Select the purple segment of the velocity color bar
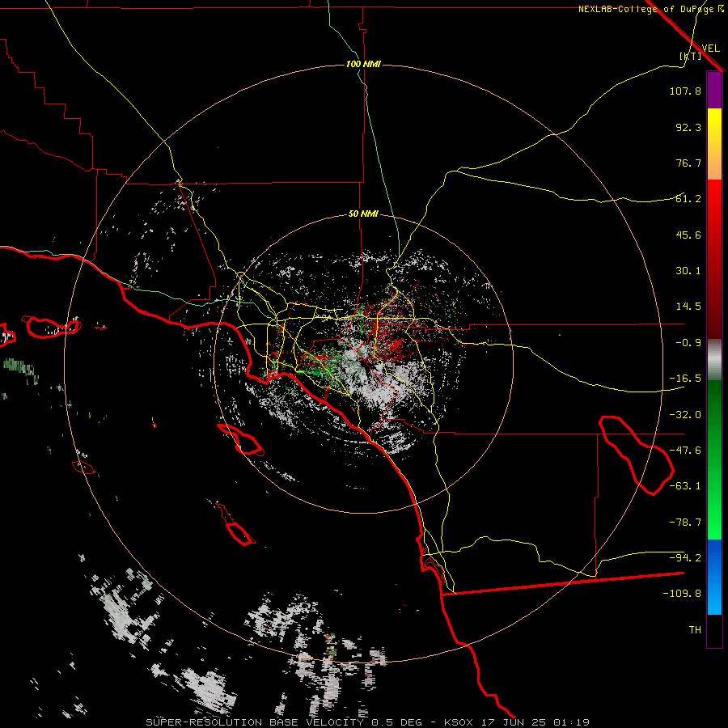The width and height of the screenshot is (728, 728). [714, 90]
